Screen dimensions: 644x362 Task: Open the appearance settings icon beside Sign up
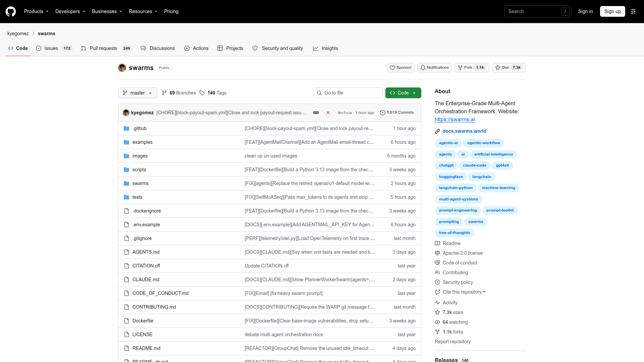(x=633, y=11)
